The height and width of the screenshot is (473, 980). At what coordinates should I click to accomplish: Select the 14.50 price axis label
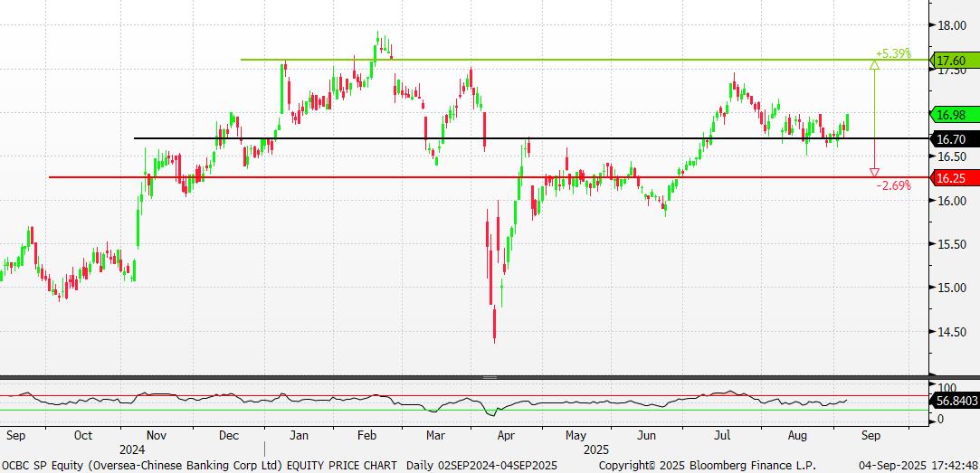click(952, 332)
